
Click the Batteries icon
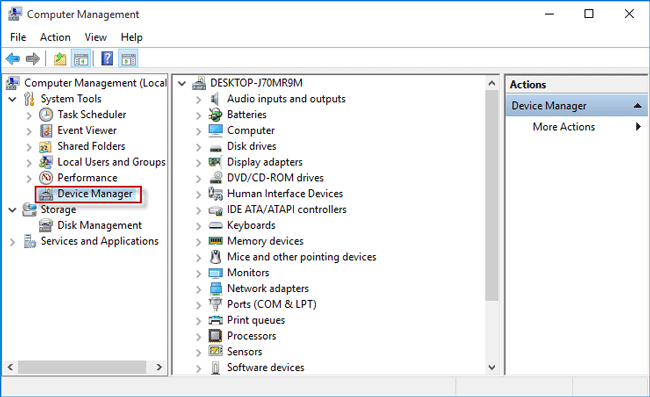pos(215,115)
